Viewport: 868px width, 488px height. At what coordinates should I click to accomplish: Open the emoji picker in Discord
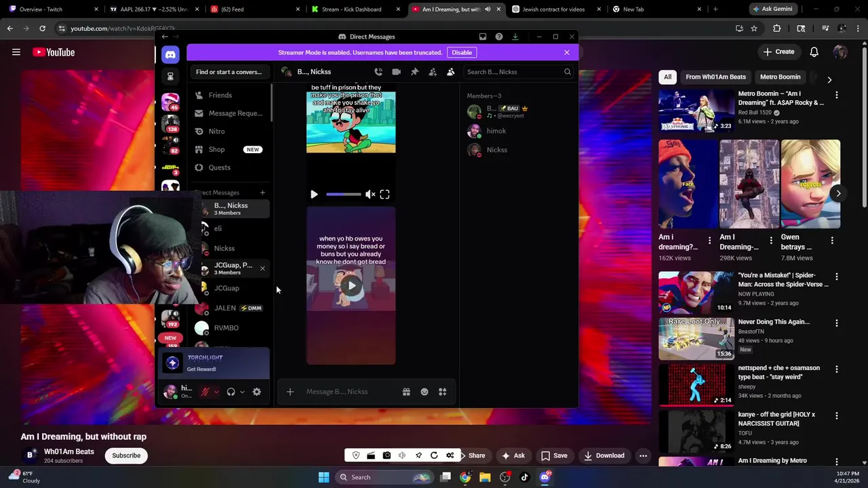[x=425, y=392]
